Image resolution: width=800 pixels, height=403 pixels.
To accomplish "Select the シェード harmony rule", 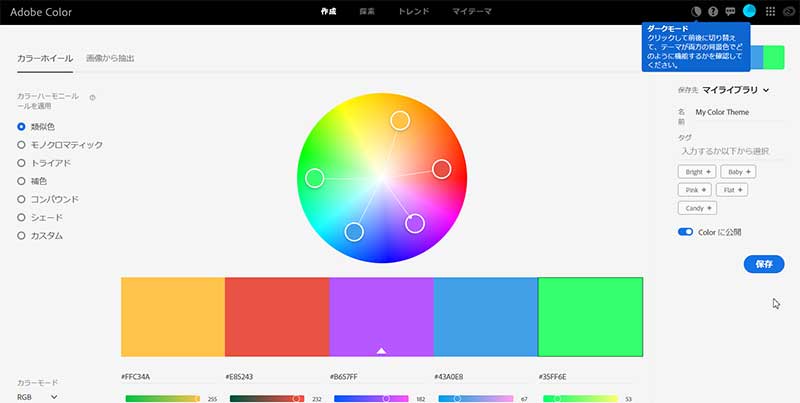I will (40, 218).
